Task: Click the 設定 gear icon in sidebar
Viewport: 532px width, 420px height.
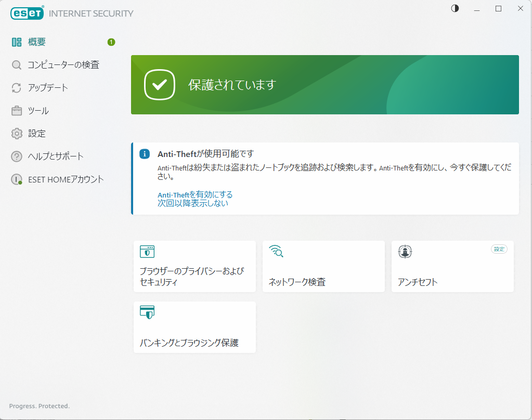Action: [x=17, y=134]
